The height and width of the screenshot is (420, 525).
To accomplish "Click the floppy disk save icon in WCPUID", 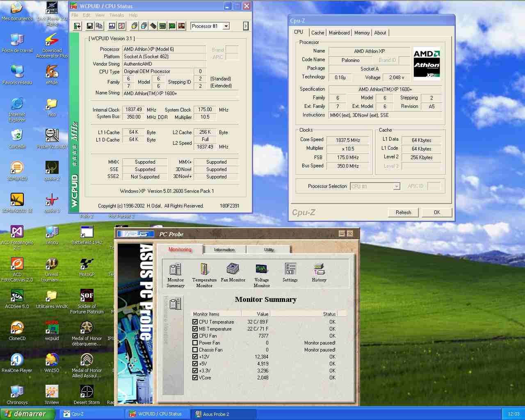I will [x=90, y=26].
